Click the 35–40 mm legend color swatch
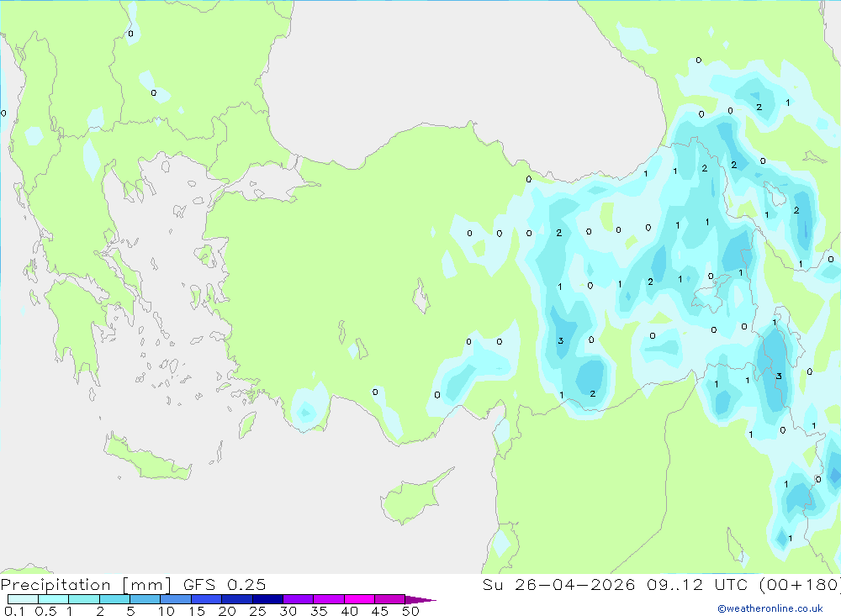This screenshot has height=616, width=841. pos(329,599)
